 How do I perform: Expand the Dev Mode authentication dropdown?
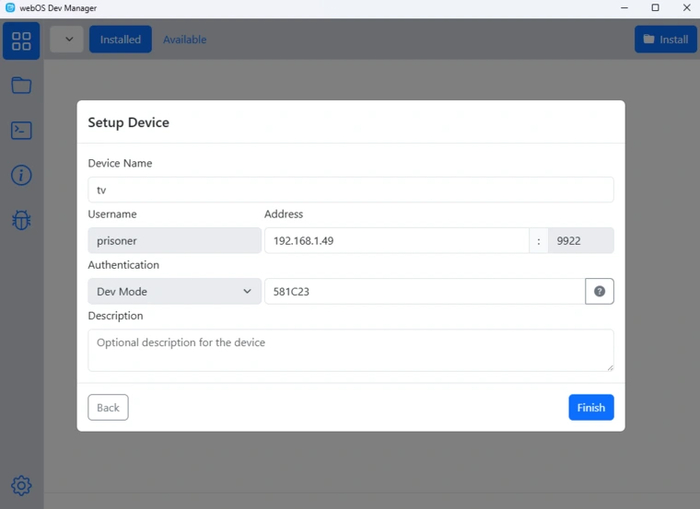click(174, 291)
